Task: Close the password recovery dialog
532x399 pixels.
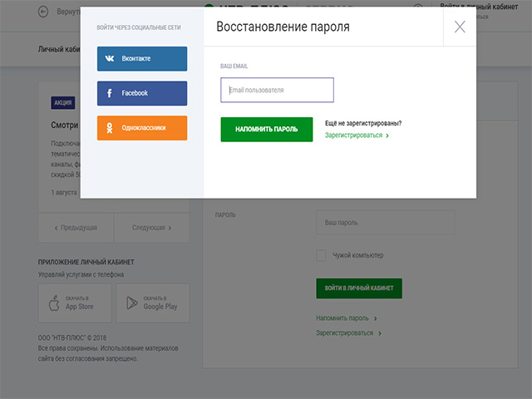Action: [x=460, y=27]
